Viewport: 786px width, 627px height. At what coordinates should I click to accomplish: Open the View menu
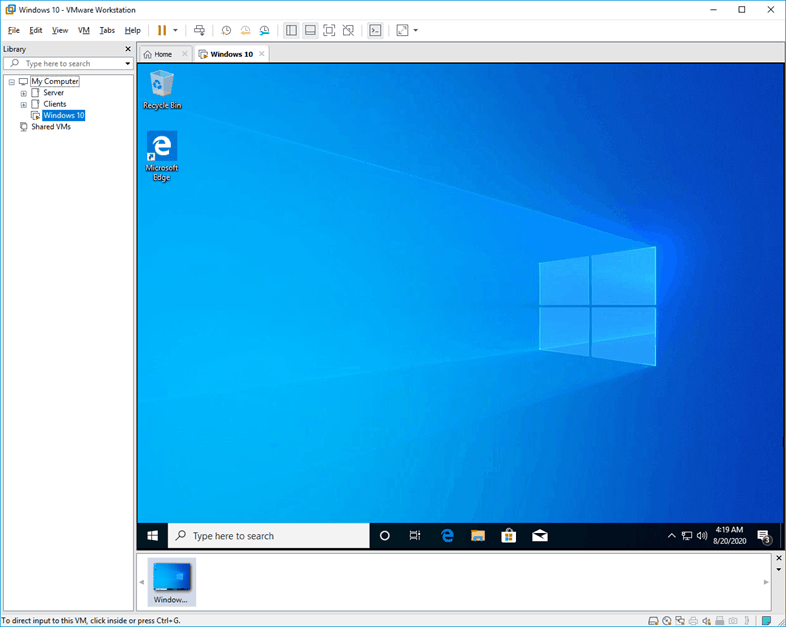60,31
